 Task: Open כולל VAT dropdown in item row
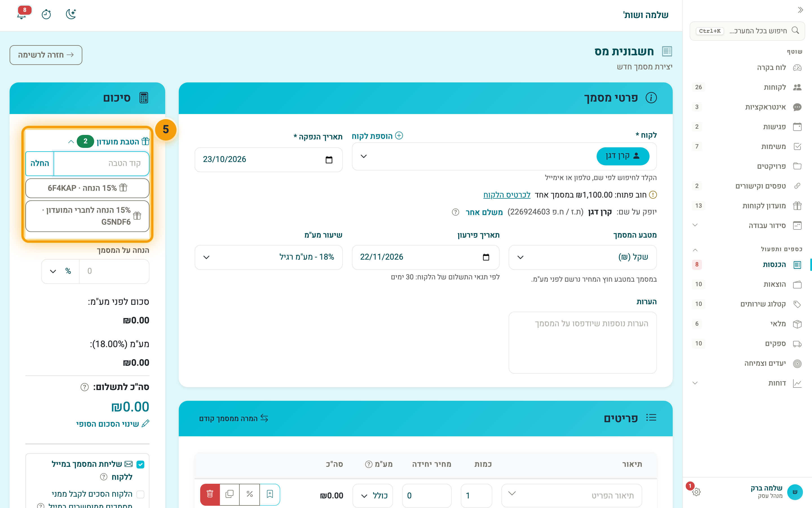pos(373,496)
